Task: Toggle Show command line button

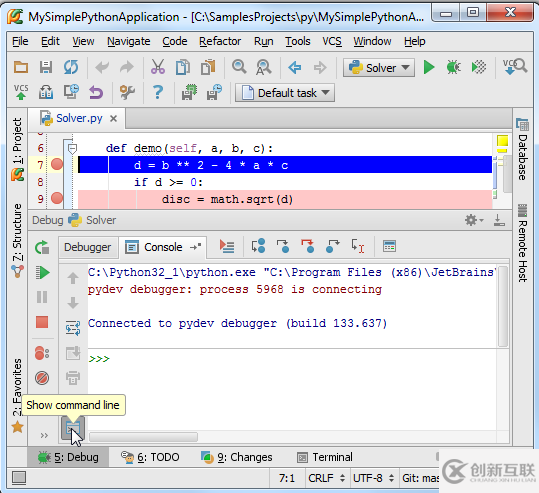Action: pos(73,427)
